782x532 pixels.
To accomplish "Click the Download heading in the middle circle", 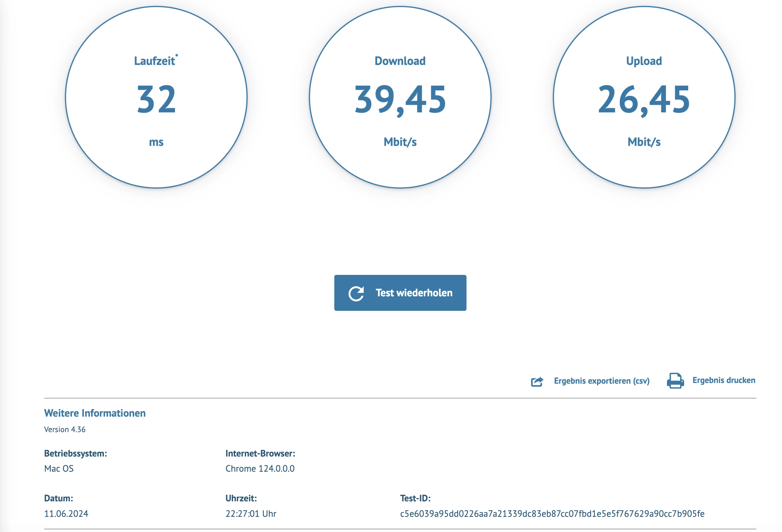I will click(400, 61).
